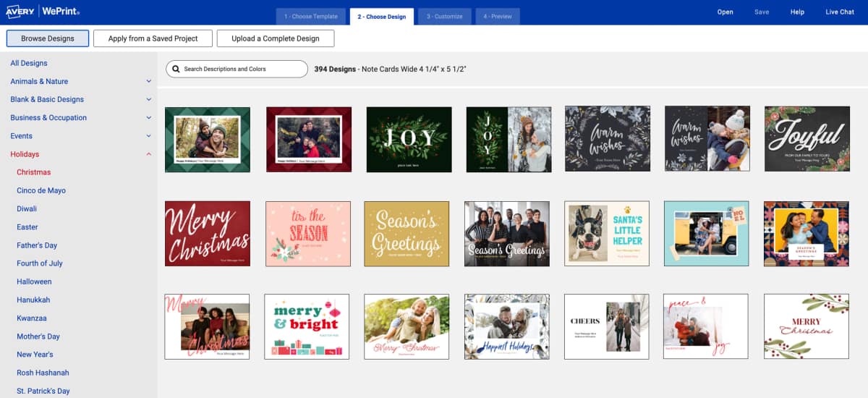
Task: Select Father's Day subcategory
Action: [x=38, y=245]
